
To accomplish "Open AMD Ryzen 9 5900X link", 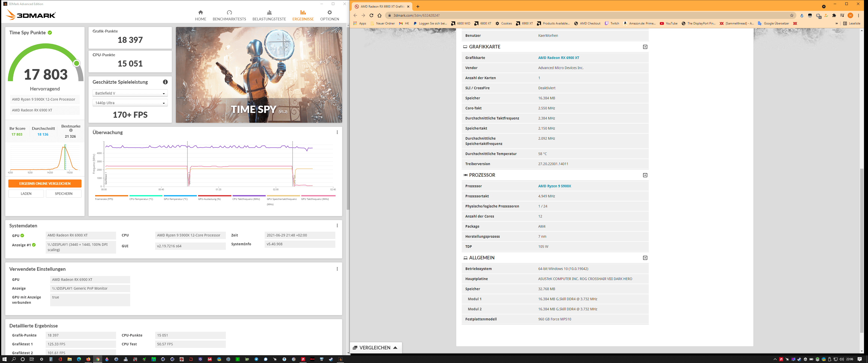I will [554, 186].
